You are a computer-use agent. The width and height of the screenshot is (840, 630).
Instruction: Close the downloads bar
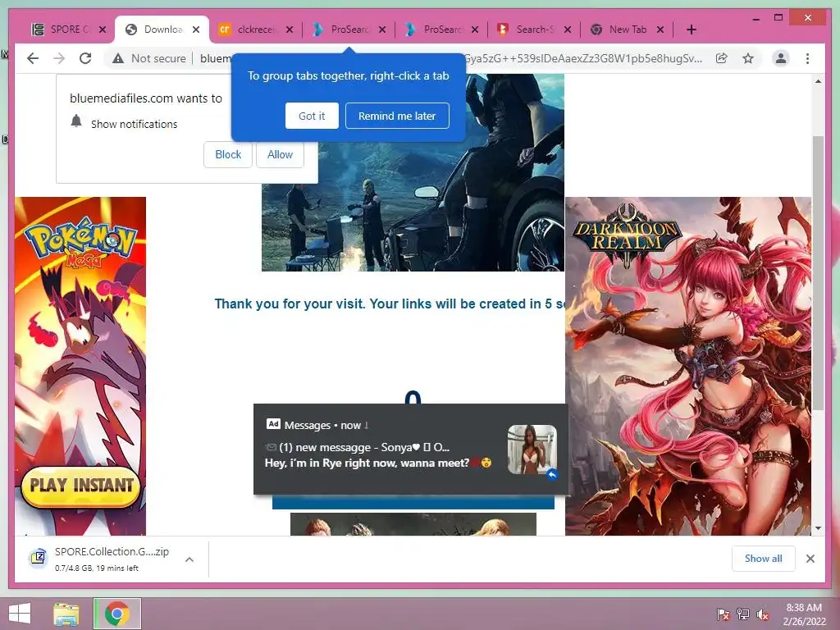click(x=810, y=559)
